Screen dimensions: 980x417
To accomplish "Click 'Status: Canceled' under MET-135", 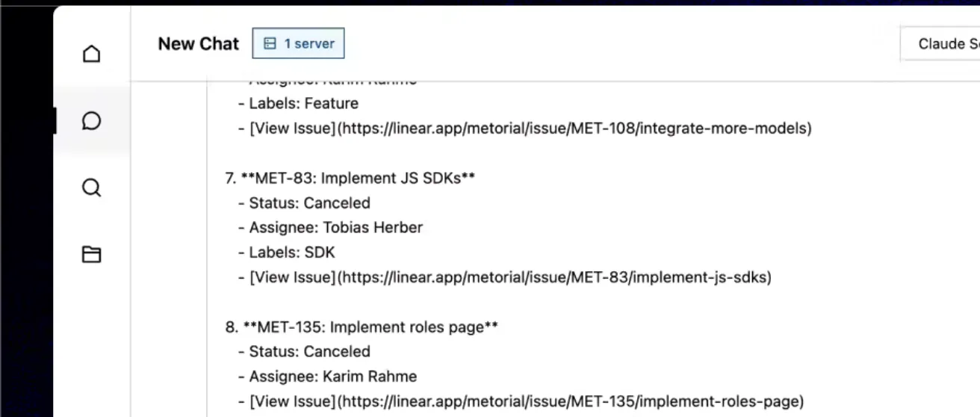I will [309, 352].
